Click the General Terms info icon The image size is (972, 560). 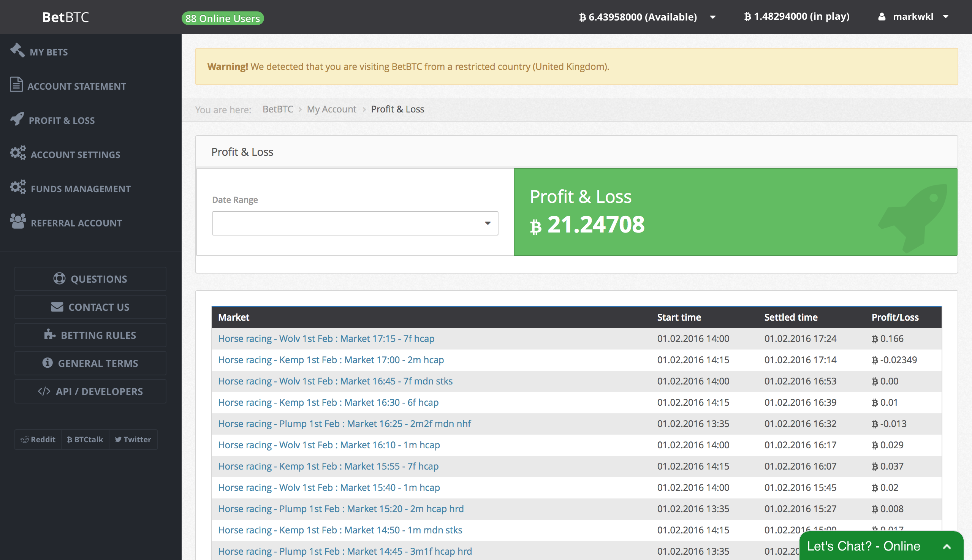click(47, 362)
